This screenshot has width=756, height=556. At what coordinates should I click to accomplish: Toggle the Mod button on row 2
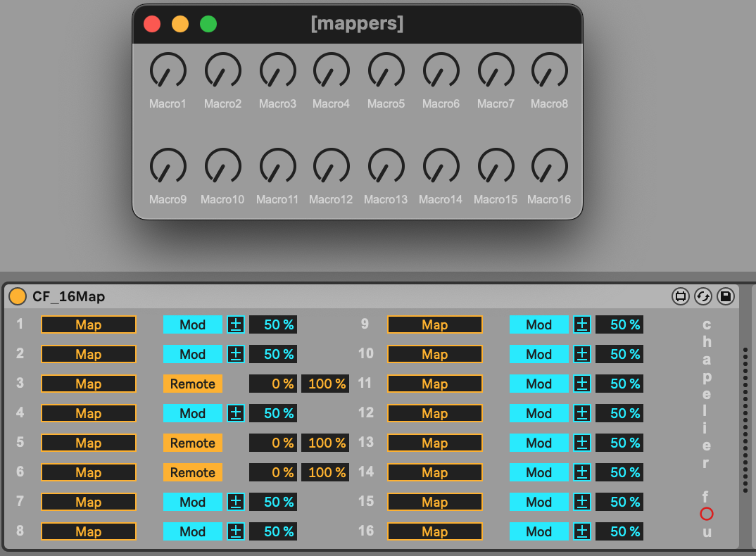[192, 354]
